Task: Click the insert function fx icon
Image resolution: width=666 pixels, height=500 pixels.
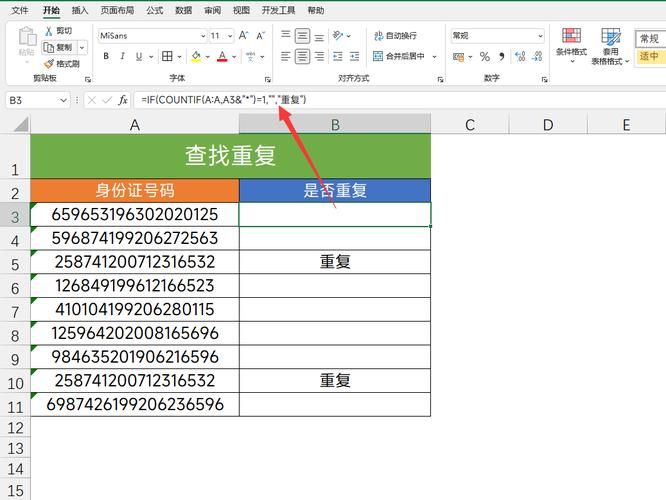Action: [123, 100]
